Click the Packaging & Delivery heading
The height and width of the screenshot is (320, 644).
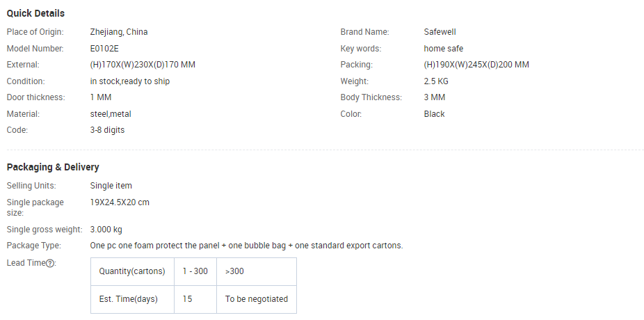[x=53, y=167]
